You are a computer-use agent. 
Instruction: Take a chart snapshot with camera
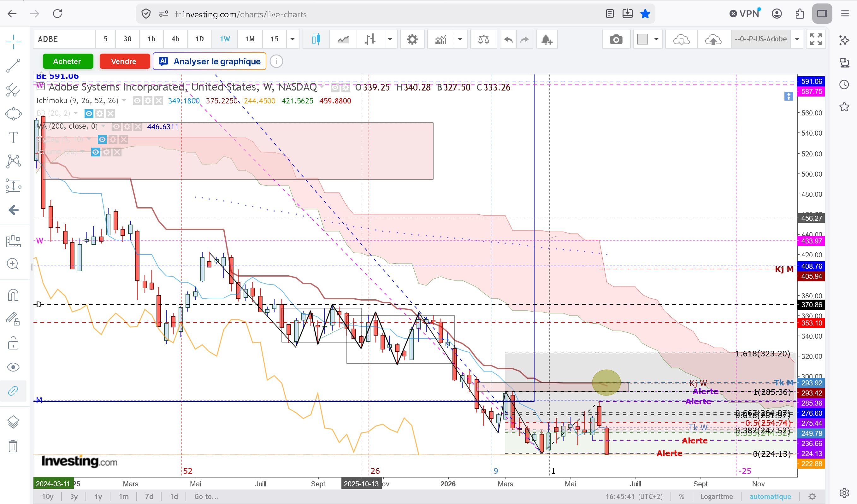(616, 39)
